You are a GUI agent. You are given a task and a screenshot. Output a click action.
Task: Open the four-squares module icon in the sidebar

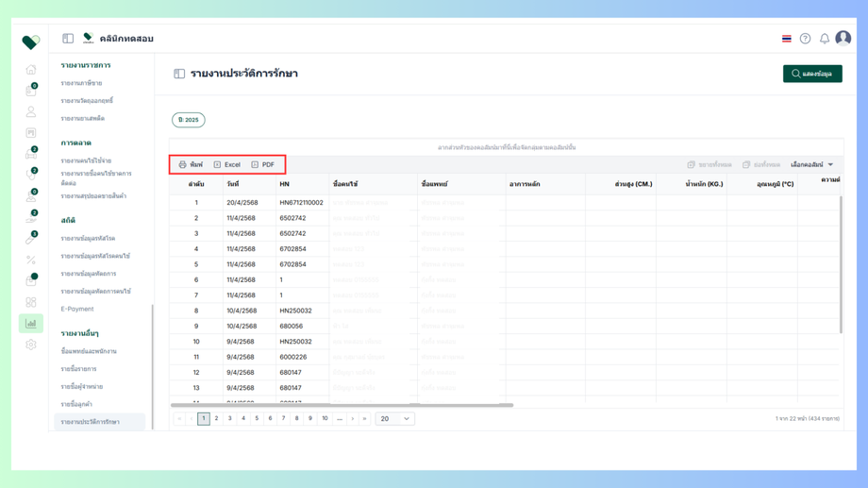pyautogui.click(x=31, y=302)
